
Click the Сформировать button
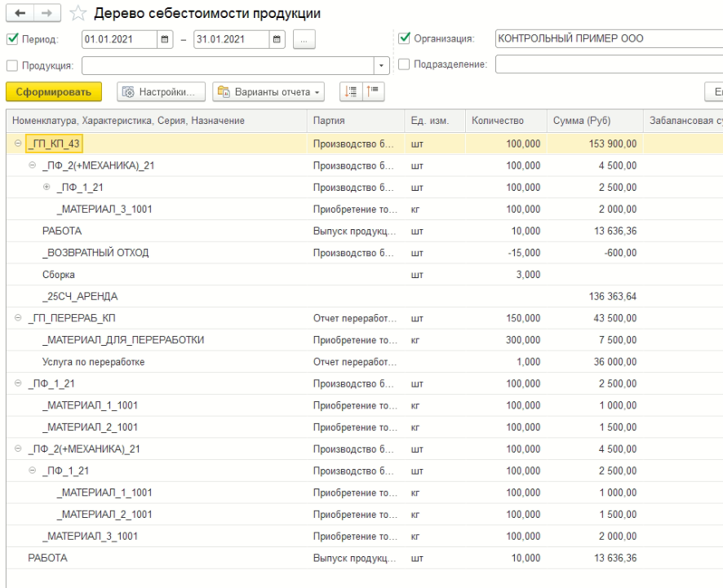point(53,91)
